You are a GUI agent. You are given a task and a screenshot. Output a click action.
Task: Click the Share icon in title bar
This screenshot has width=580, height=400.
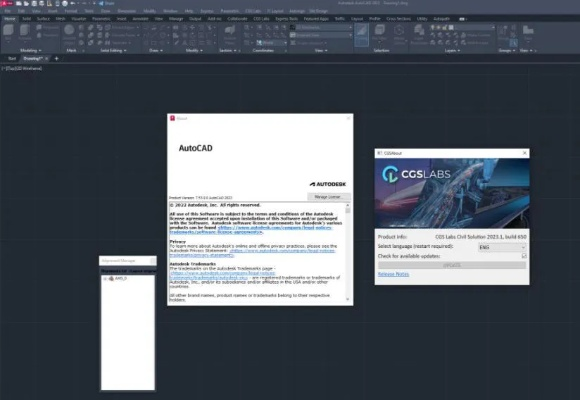click(107, 3)
